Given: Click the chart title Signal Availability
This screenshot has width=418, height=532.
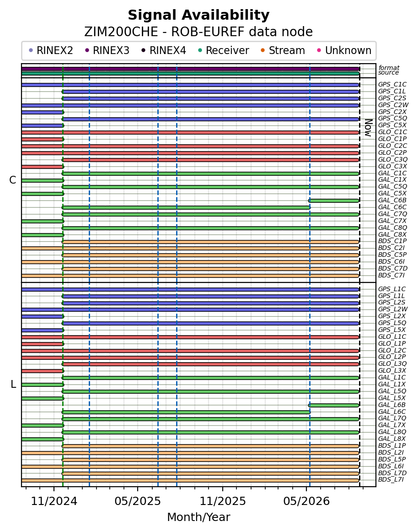Looking at the screenshot, I should [198, 15].
